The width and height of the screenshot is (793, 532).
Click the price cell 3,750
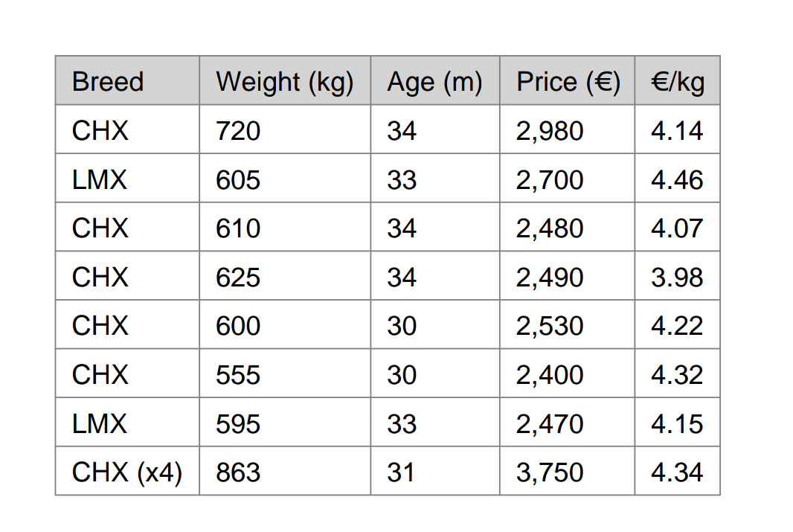click(567, 471)
